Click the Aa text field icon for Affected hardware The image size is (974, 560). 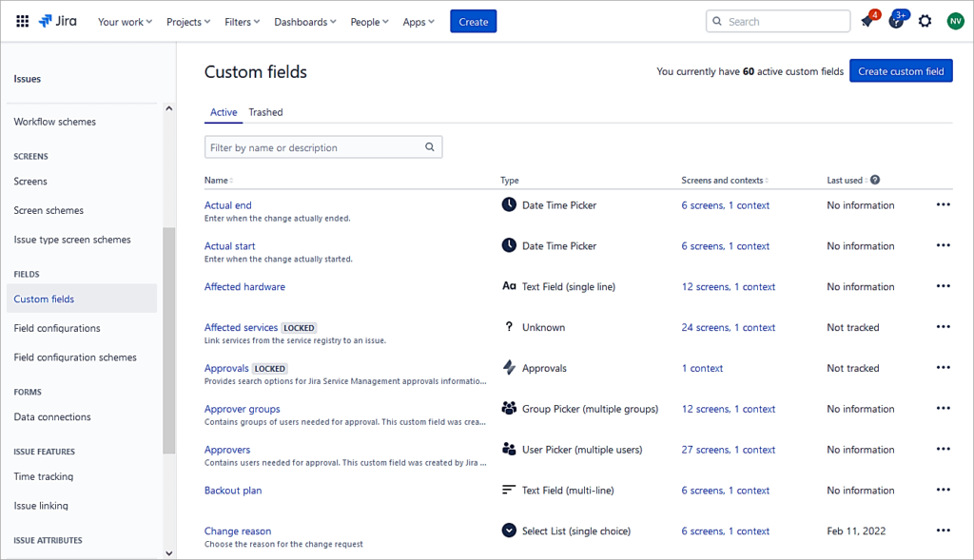coord(508,285)
